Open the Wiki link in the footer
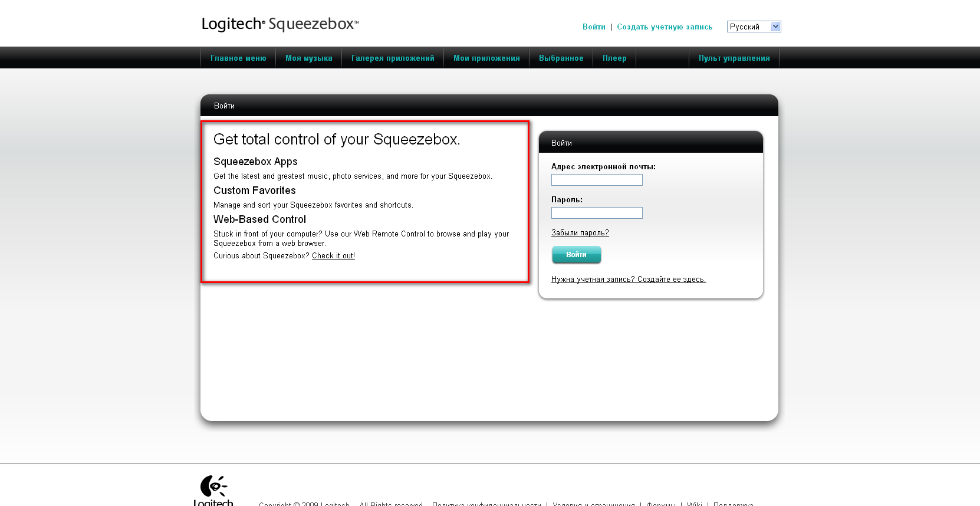The height and width of the screenshot is (506, 980). [694, 504]
